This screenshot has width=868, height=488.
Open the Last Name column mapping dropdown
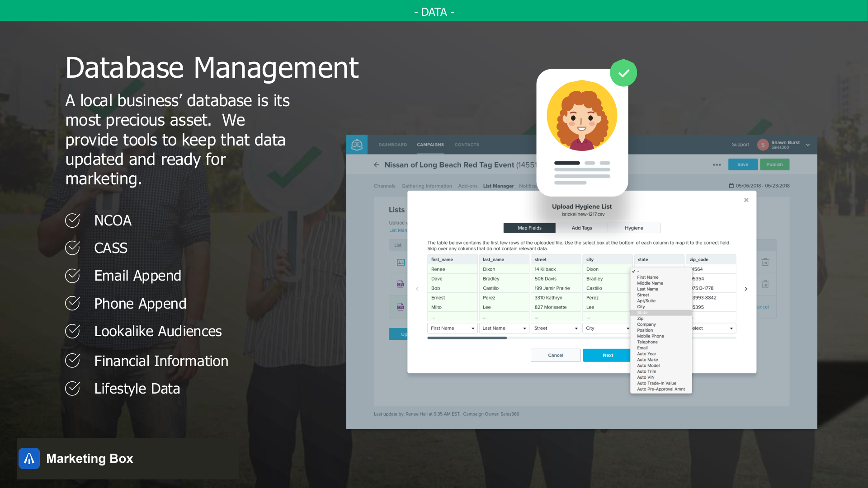tap(504, 328)
